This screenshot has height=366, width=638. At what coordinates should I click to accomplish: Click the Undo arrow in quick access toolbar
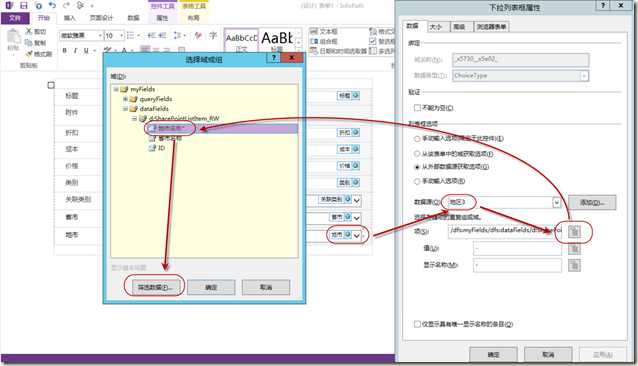coord(52,5)
